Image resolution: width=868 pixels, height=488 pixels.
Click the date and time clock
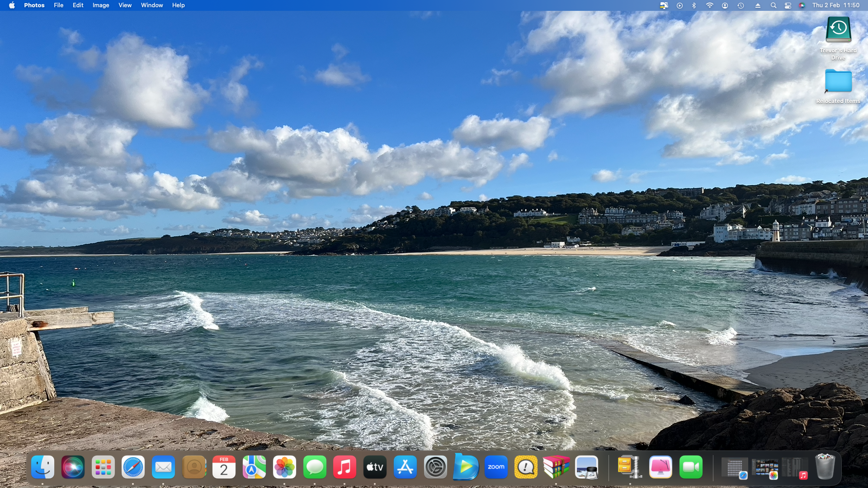(x=835, y=5)
